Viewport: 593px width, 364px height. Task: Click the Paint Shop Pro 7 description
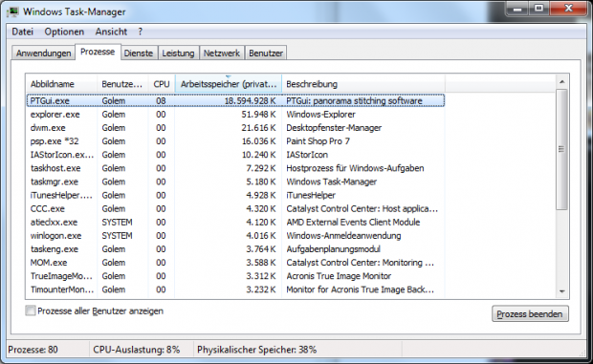click(318, 141)
